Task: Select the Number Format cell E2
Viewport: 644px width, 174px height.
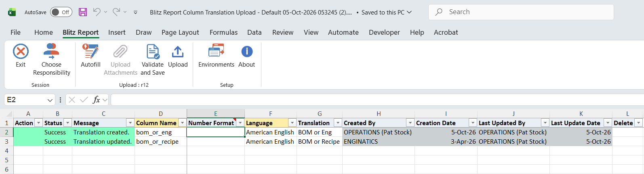Action: (216, 132)
